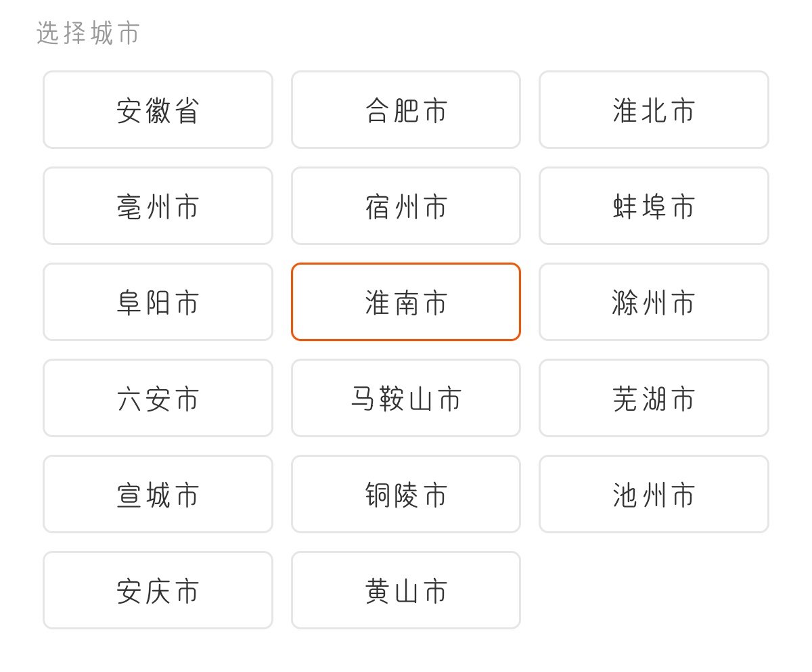The width and height of the screenshot is (812, 672).
Task: Select the 六安市 city option
Action: coord(158,398)
